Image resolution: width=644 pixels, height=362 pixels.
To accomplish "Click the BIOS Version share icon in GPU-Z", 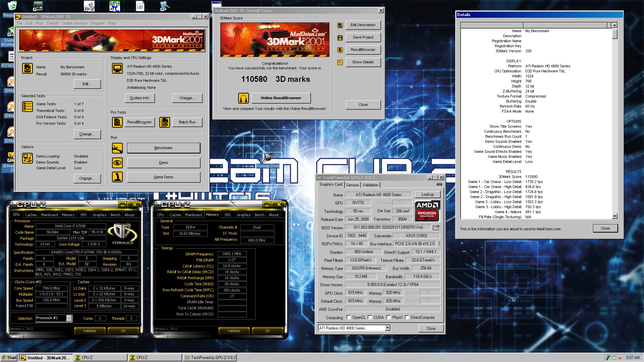I will 436,228.
